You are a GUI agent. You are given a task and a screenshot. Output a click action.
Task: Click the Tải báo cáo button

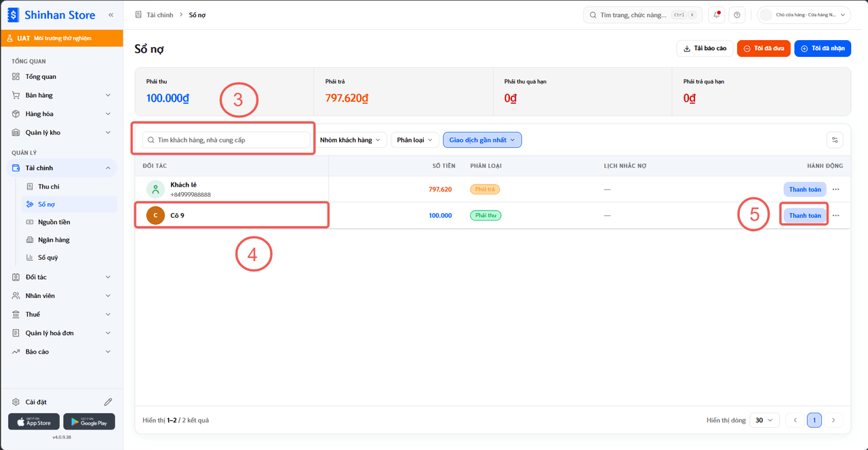pyautogui.click(x=705, y=48)
